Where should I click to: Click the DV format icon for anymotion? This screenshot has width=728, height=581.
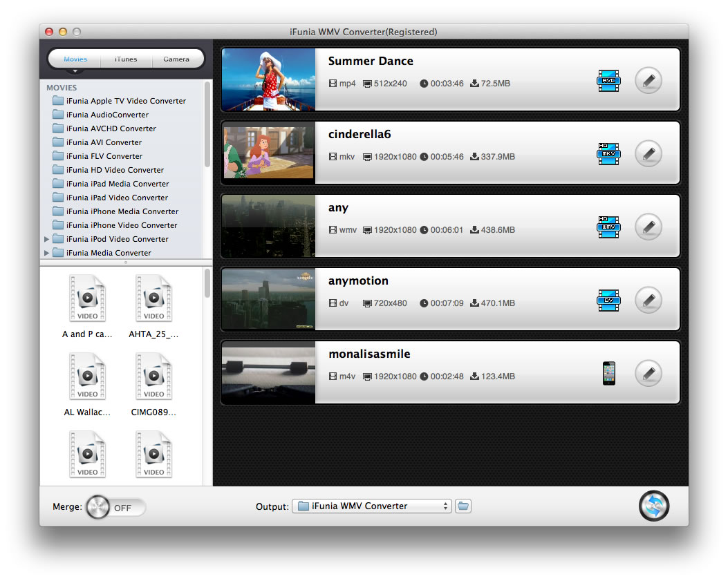[x=608, y=301]
